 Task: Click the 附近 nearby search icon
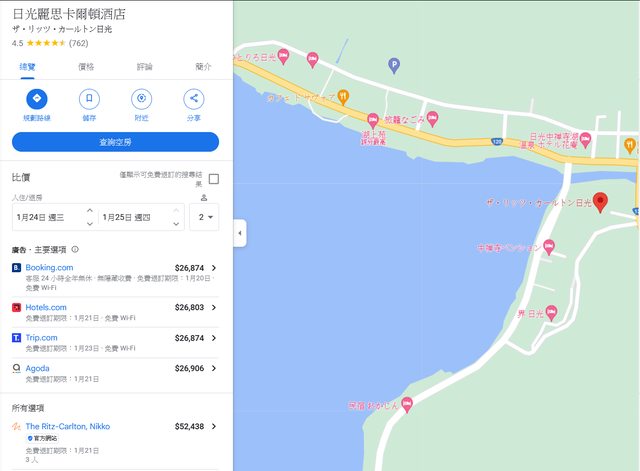pyautogui.click(x=141, y=99)
